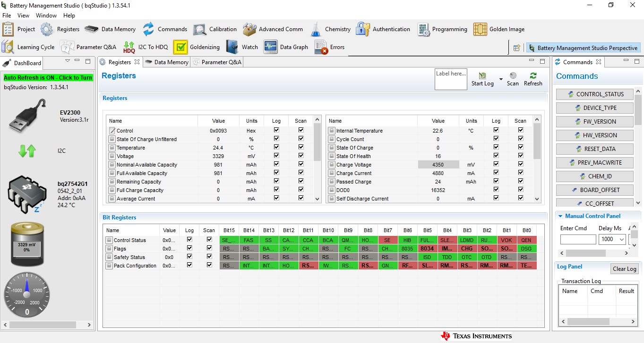Open the Calibration tool
644x343 pixels.
click(x=199, y=29)
